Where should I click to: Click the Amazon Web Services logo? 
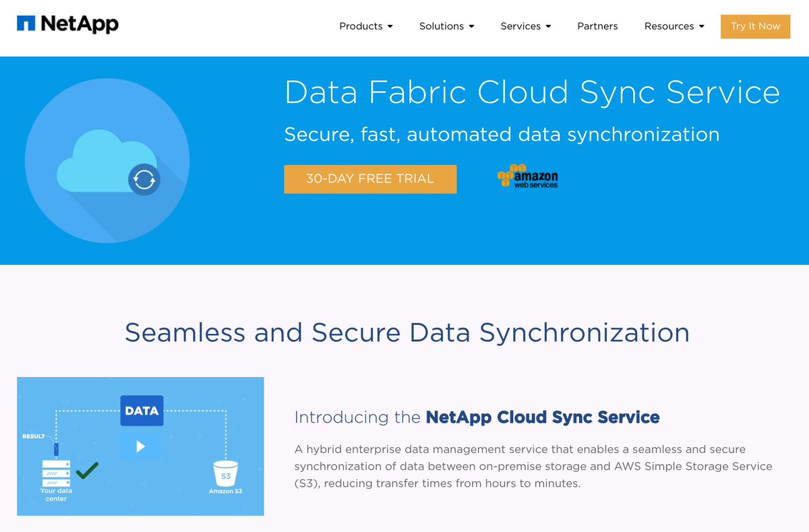click(528, 177)
